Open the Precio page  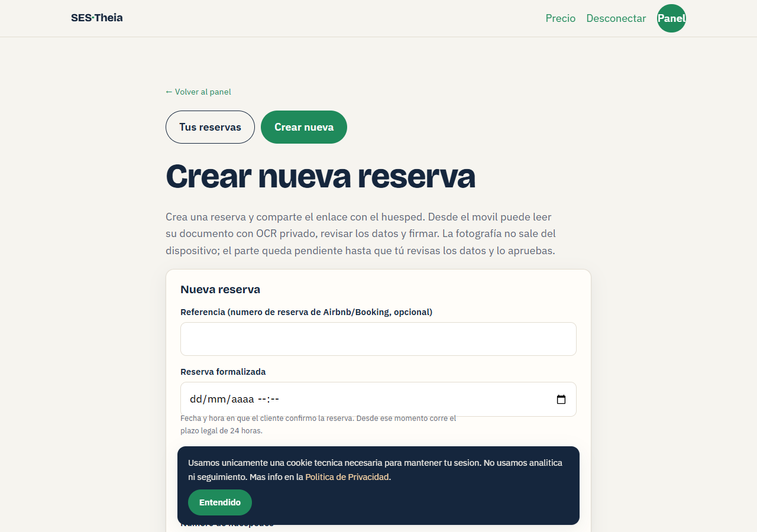tap(561, 18)
